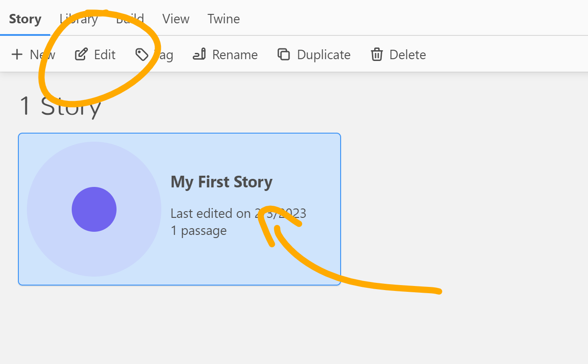Switch to the Library tab
The width and height of the screenshot is (588, 364).
click(x=78, y=19)
